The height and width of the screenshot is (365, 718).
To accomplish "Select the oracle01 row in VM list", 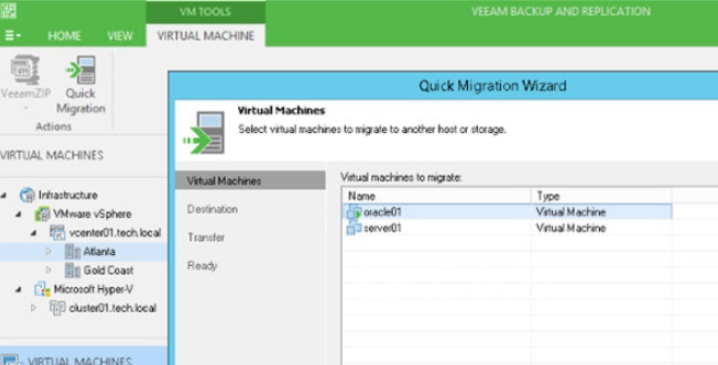I will pos(507,212).
